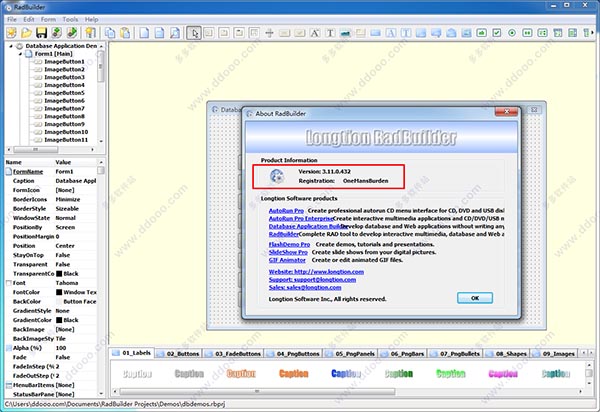The width and height of the screenshot is (600, 412).
Task: Click the down arrow of component tree scrollbar
Action: [x=101, y=141]
